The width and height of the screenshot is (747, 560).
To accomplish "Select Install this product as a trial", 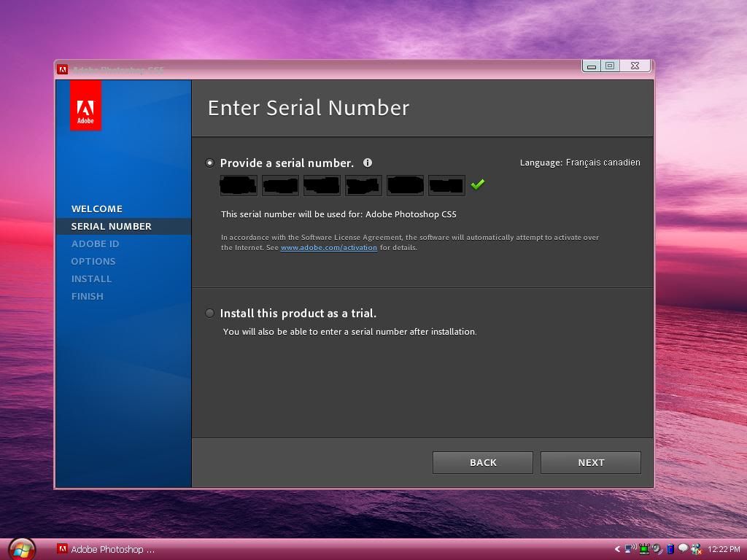I will pos(209,313).
